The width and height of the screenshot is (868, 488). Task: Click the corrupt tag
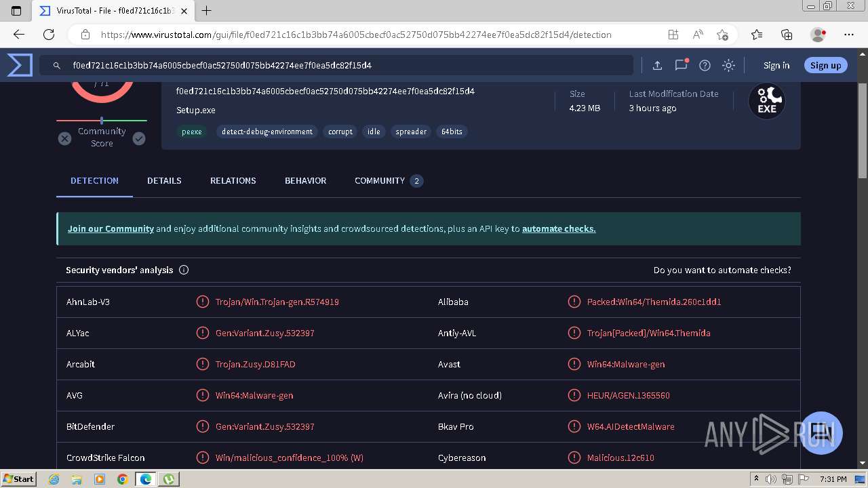340,131
